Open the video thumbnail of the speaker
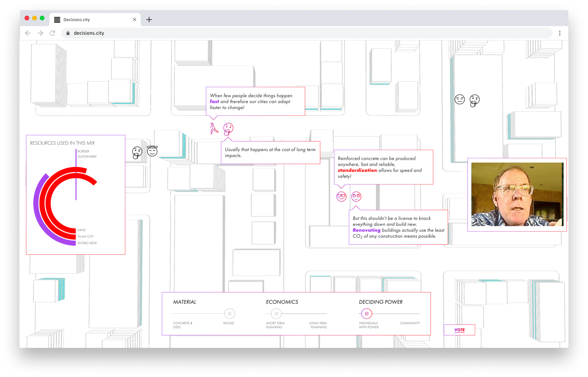588x377 pixels. click(517, 194)
